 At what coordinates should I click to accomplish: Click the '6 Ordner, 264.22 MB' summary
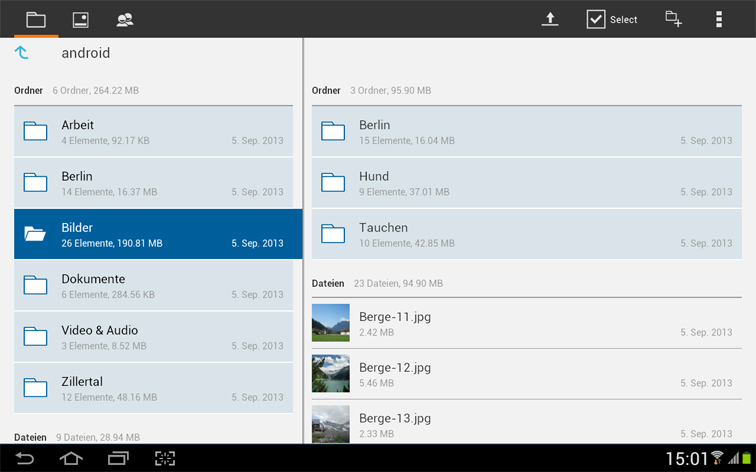point(95,90)
